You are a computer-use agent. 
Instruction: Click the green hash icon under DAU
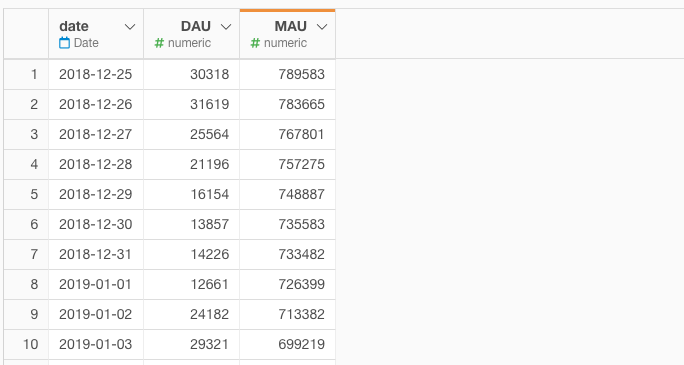(x=159, y=43)
